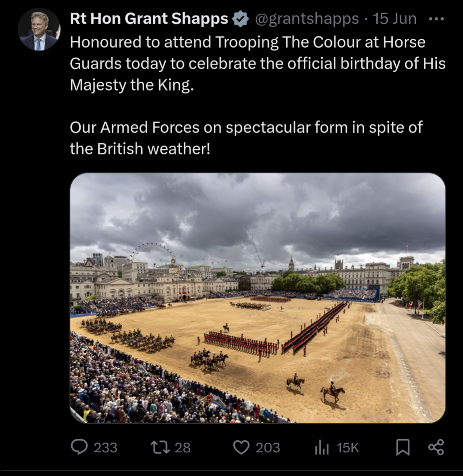This screenshot has width=463, height=476.
Task: Open the reply comment icon
Action: point(79,447)
